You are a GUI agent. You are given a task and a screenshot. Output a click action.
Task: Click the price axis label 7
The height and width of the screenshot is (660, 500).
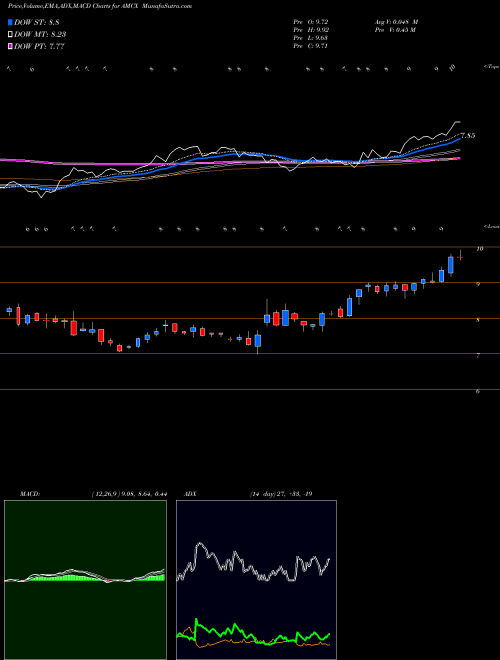[478, 356]
